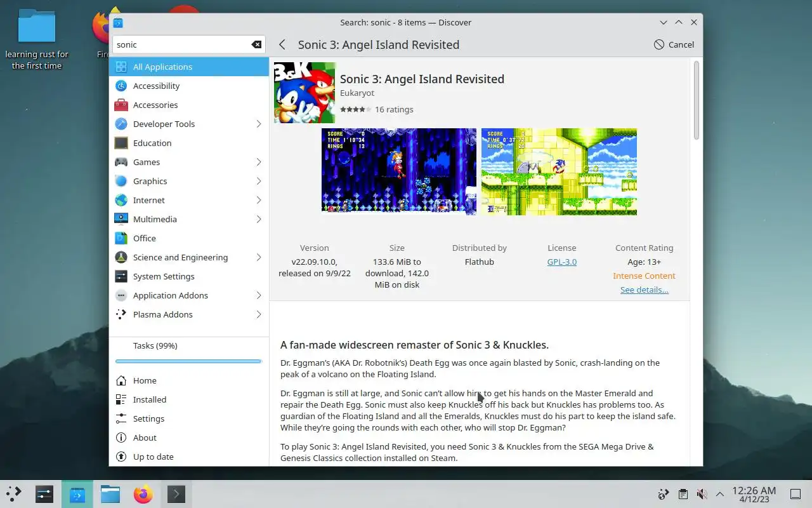Go back from the app page
Image resolution: width=812 pixels, height=508 pixels.
pyautogui.click(x=282, y=44)
